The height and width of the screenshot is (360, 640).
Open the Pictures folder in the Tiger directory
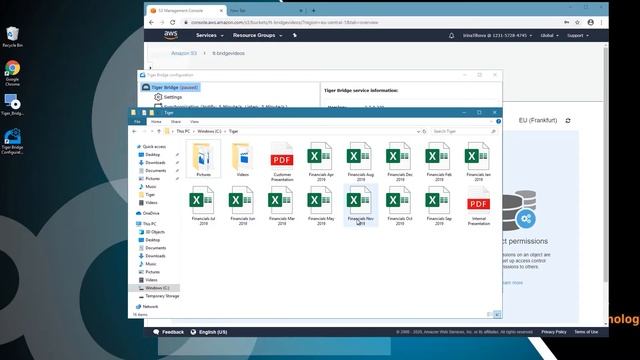coord(203,159)
